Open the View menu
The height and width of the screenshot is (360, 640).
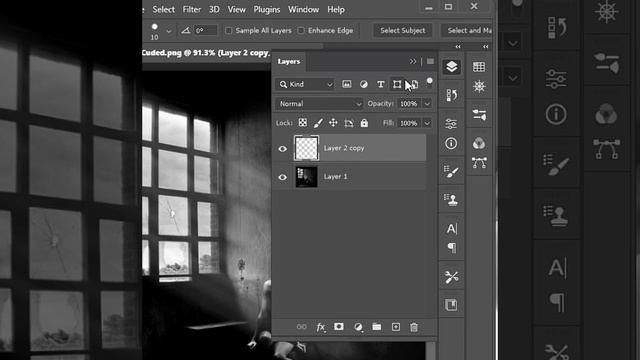coord(236,9)
